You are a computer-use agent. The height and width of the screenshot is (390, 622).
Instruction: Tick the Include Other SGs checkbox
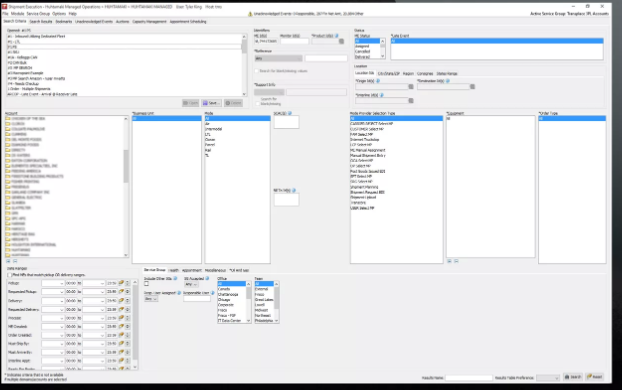tap(146, 284)
